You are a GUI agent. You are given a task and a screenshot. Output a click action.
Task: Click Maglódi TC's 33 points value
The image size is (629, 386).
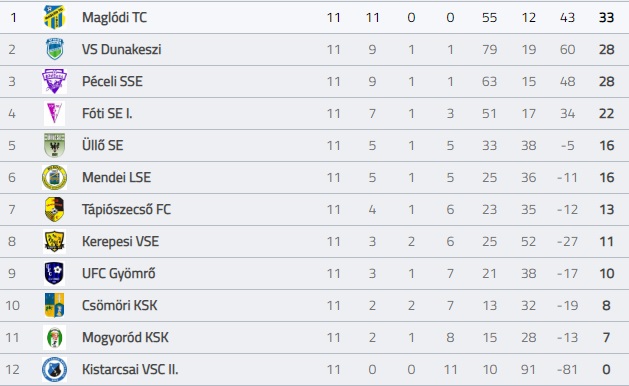pos(606,17)
